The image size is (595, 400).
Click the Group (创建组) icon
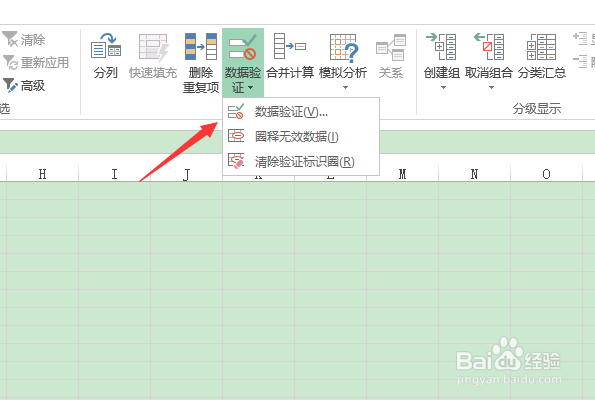441,47
